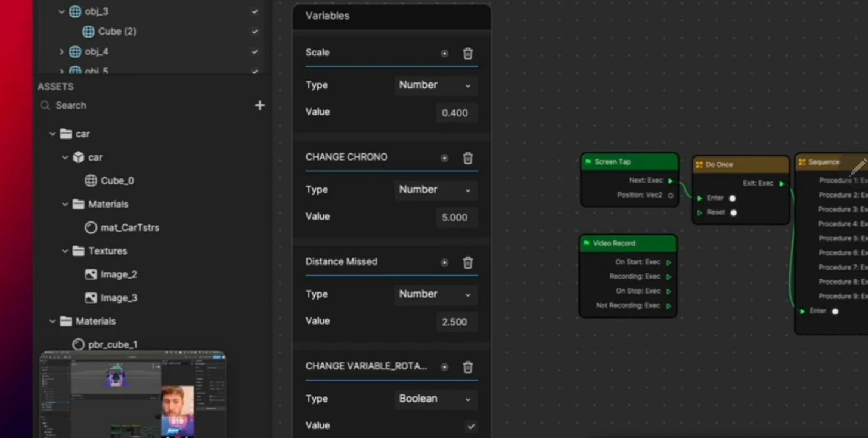This screenshot has height=438, width=868.
Task: Toggle visibility checkmark for obj_3
Action: tap(255, 11)
